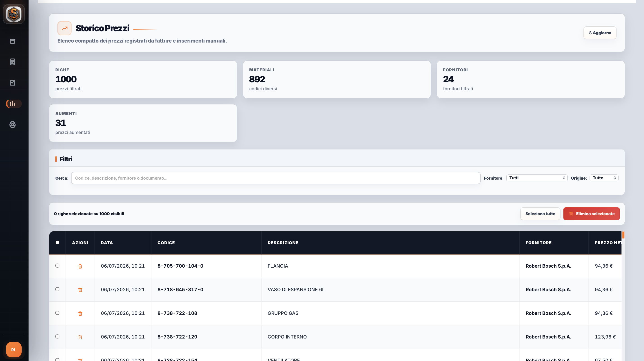The width and height of the screenshot is (644, 361).
Task: Toggle the select-all checkbox in table header
Action: coord(57,242)
